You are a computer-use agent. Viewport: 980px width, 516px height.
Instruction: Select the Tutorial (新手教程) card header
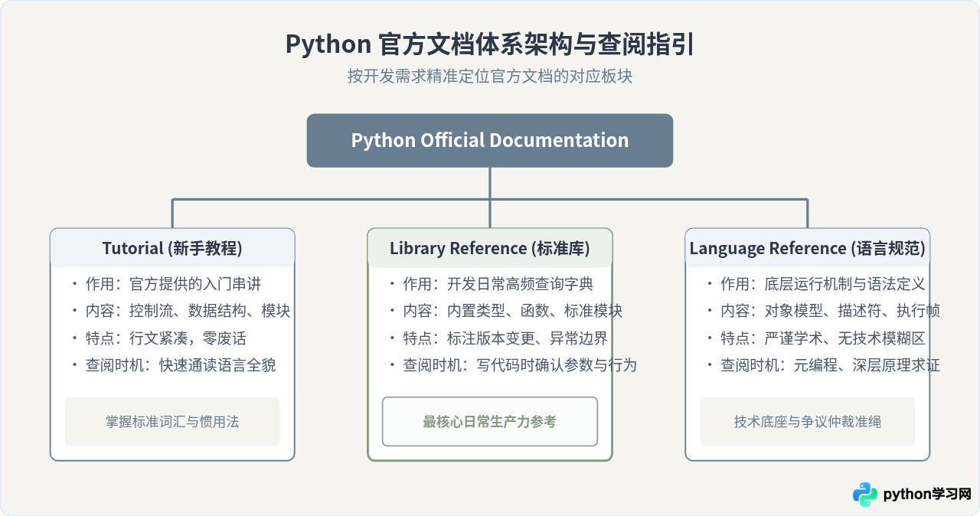[x=172, y=248]
